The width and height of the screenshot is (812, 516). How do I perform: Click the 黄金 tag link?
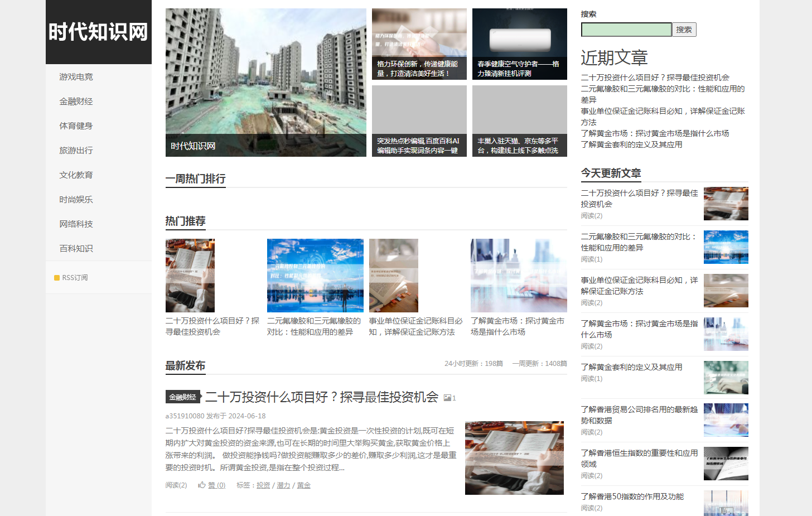click(x=303, y=485)
